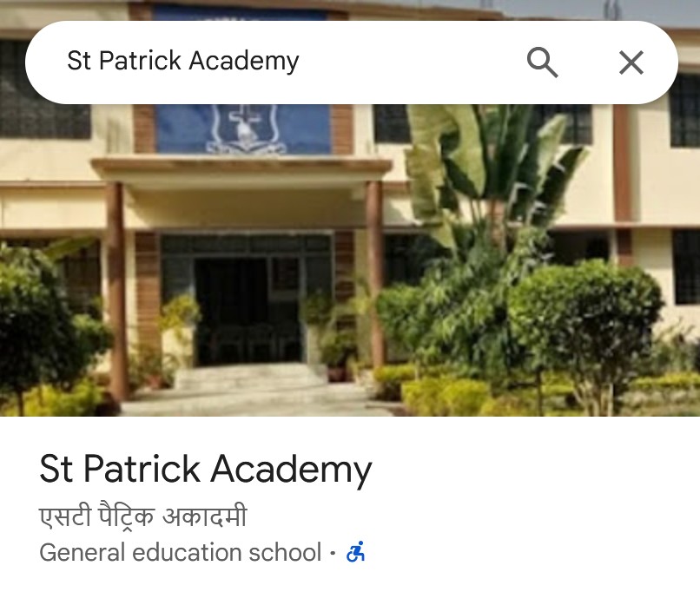
Task: Place the cursor after the word Academy in the search bar
Action: click(x=300, y=61)
